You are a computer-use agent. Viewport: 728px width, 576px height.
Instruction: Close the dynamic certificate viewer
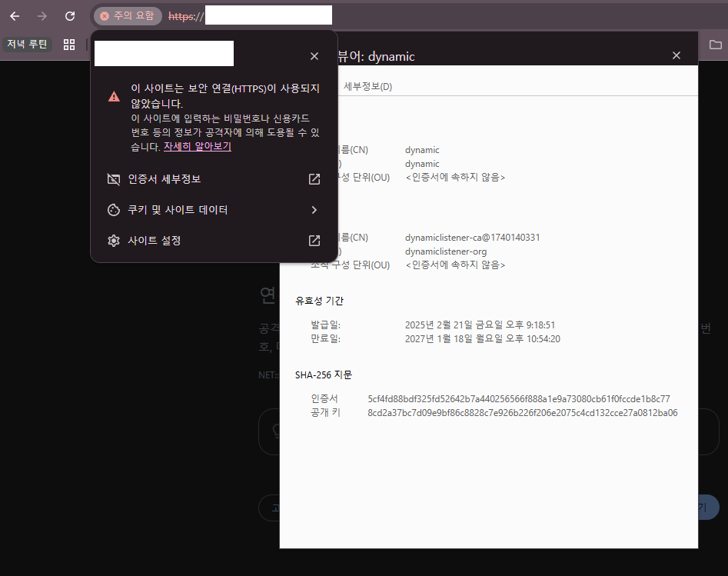tap(676, 55)
